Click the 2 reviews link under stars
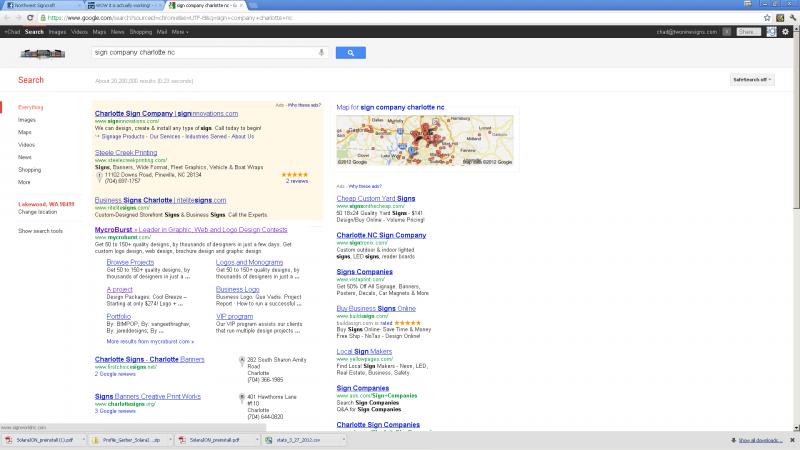The image size is (800, 450). pos(296,181)
